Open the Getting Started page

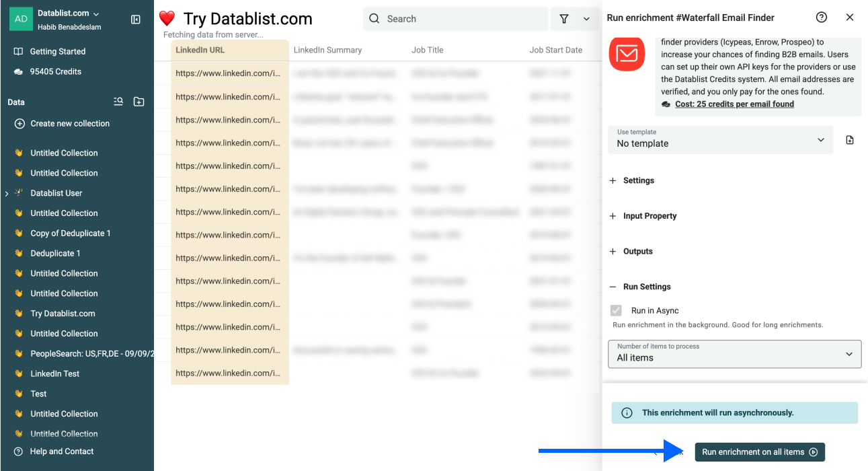pos(57,51)
